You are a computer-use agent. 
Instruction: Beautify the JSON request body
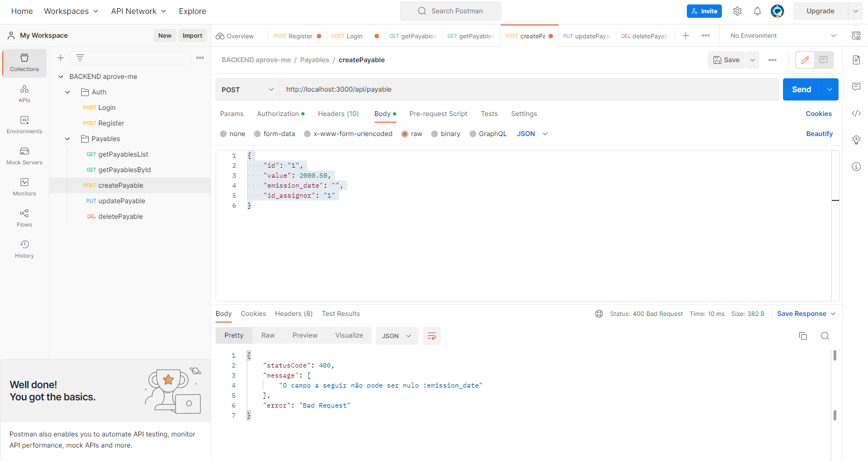click(819, 133)
